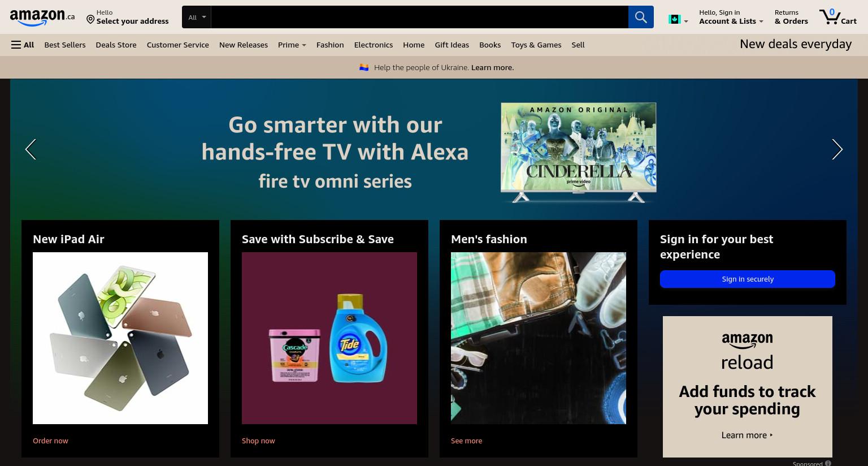This screenshot has width=868, height=466.
Task: Advance to next banner slide arrow
Action: click(x=837, y=149)
